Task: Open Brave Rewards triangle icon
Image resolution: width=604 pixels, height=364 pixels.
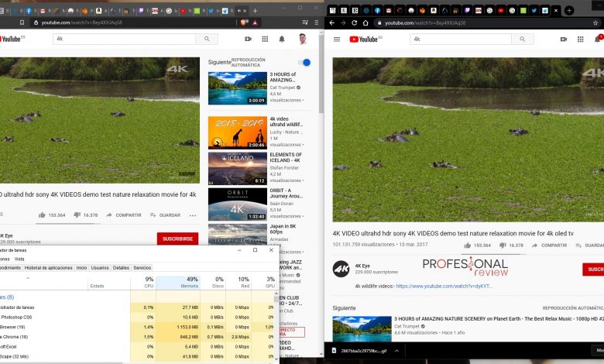Action: [255, 22]
